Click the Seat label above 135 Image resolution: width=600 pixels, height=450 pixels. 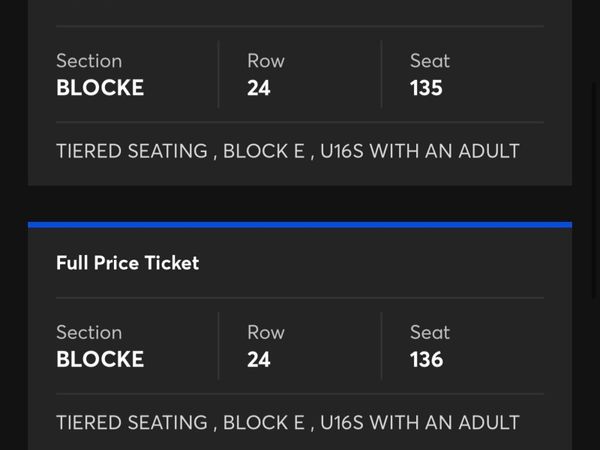coord(430,61)
